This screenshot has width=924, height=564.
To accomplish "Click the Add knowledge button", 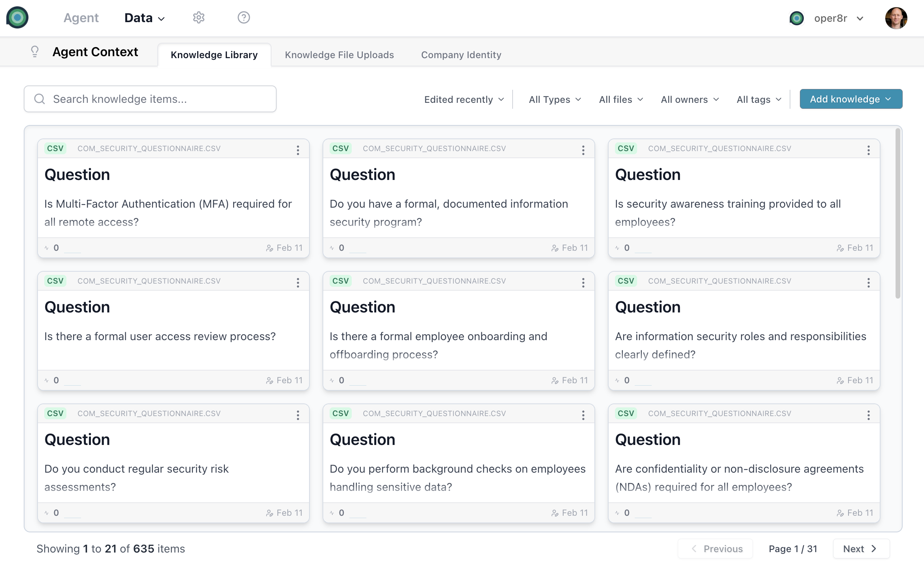I will (850, 99).
